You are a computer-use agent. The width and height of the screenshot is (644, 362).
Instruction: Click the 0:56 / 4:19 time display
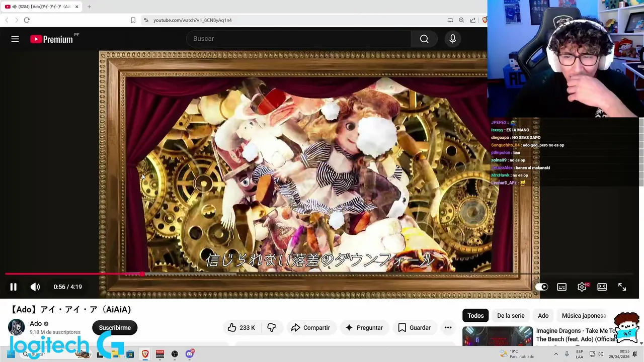67,287
